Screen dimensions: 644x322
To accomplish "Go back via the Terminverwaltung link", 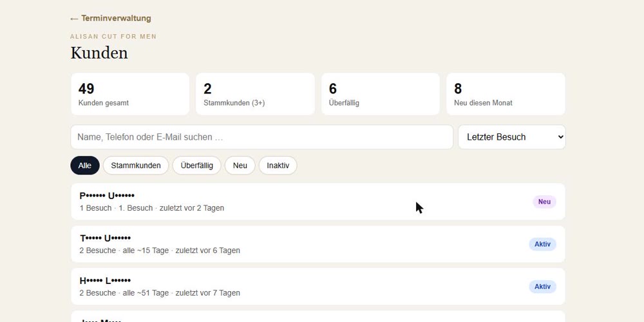I will pos(111,19).
